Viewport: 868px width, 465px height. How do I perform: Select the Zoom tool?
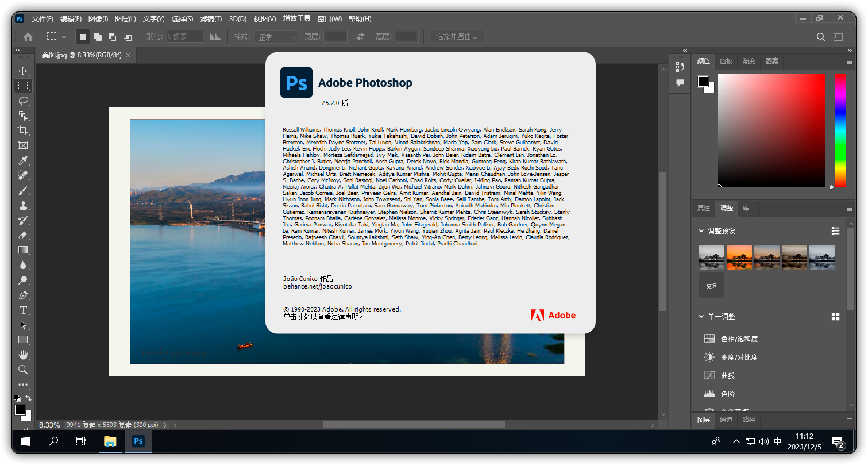23,370
